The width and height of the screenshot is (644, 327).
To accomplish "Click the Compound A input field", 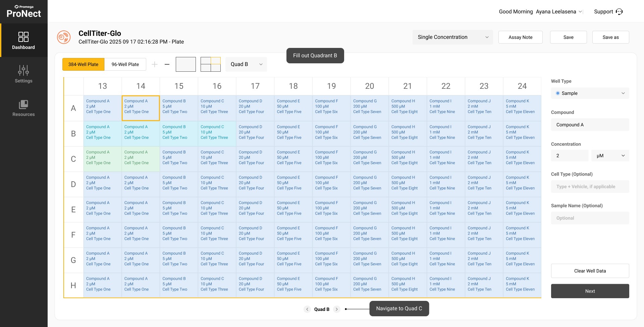I will coord(590,125).
